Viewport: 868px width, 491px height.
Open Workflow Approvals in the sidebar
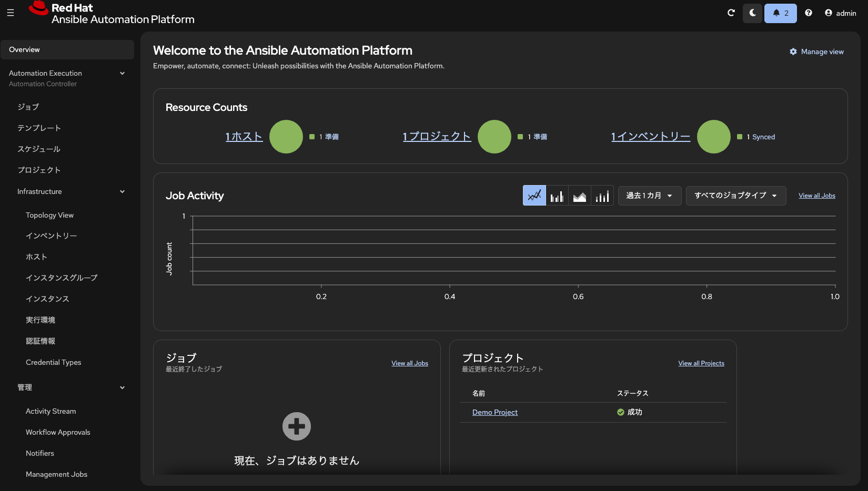point(58,432)
